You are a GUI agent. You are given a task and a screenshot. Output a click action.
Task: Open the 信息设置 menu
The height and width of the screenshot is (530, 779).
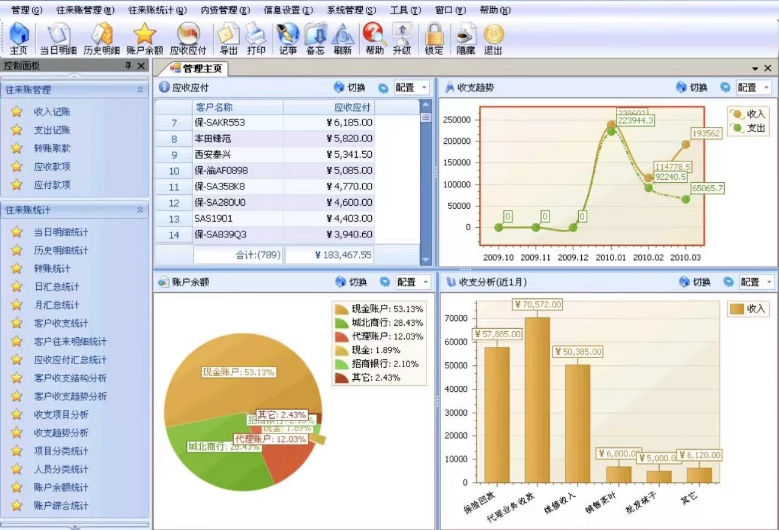pos(289,10)
